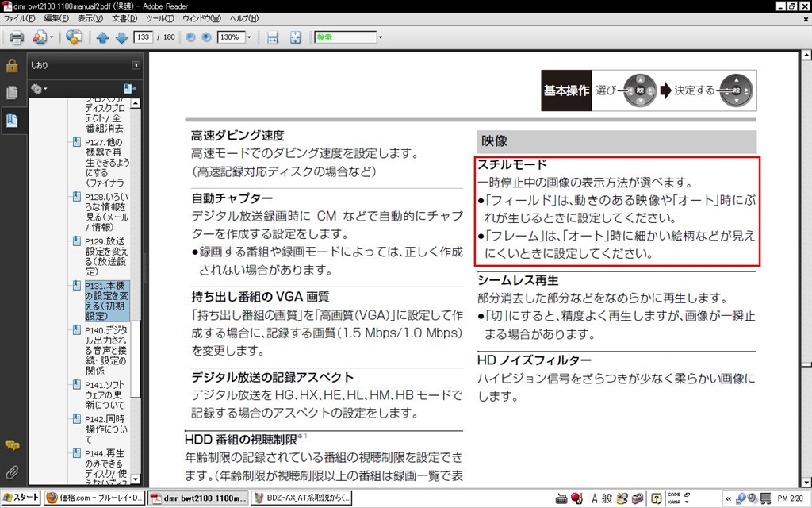
Task: Open the collaborate icon in the toolbar
Action: [x=40, y=37]
